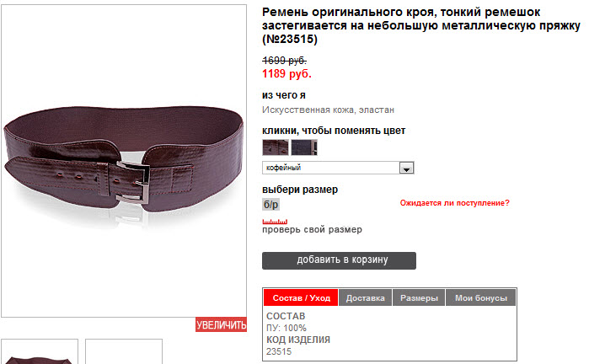Select the dark navy color swatch
This screenshot has height=364, width=589.
pyautogui.click(x=304, y=147)
